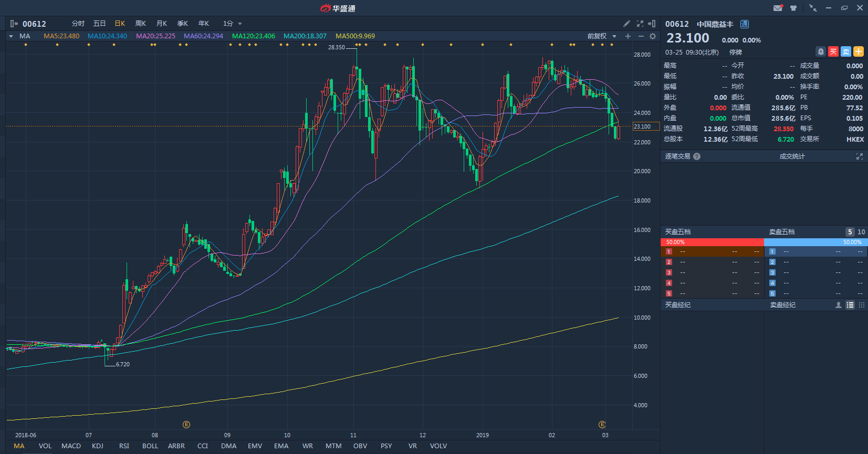Viewport: 868px width, 454px height.
Task: Expand the MA indicator dropdown arrow
Action: [x=11, y=36]
